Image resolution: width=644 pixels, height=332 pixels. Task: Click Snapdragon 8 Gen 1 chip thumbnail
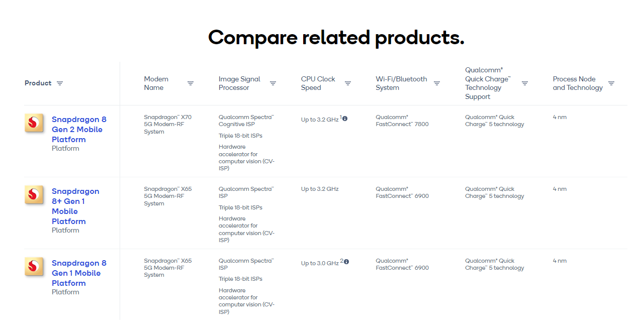point(34,266)
